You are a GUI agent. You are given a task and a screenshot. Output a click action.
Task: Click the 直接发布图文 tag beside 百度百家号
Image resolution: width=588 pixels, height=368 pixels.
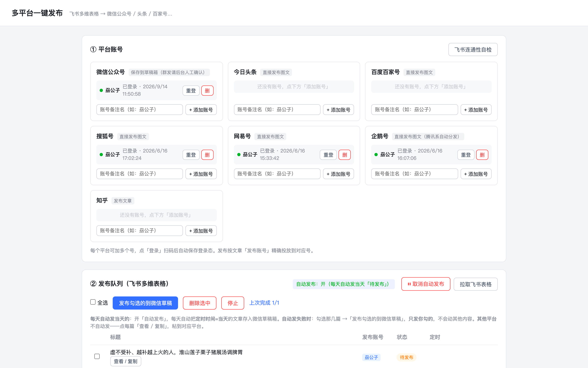tap(419, 72)
